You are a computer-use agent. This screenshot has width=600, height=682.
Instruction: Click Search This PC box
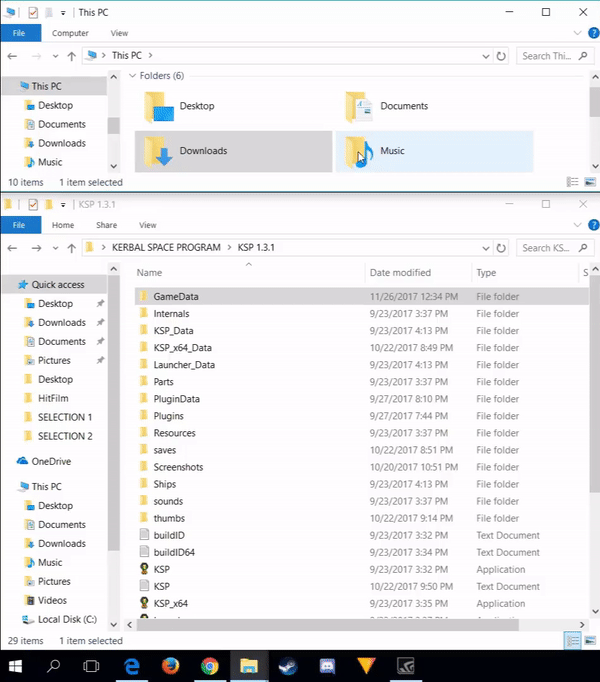(555, 56)
